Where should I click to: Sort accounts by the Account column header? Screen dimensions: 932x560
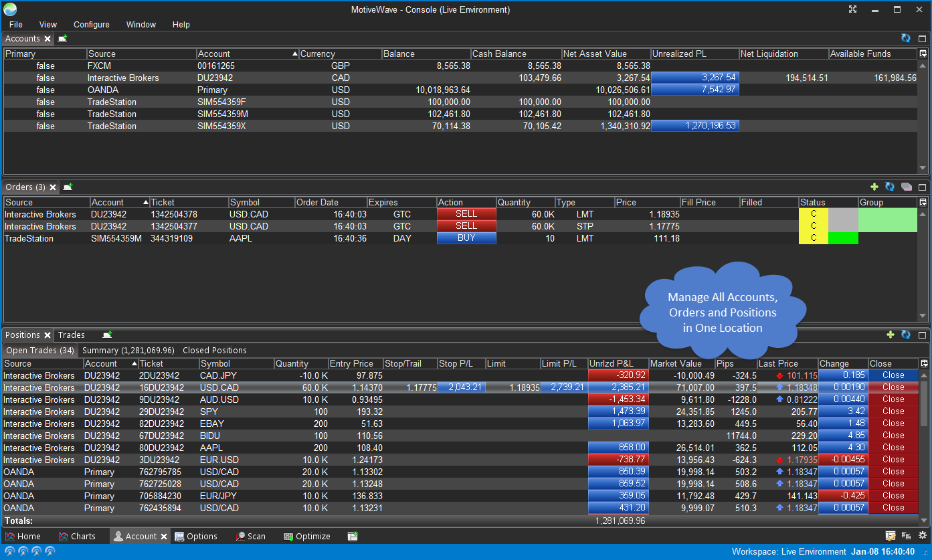coord(248,54)
